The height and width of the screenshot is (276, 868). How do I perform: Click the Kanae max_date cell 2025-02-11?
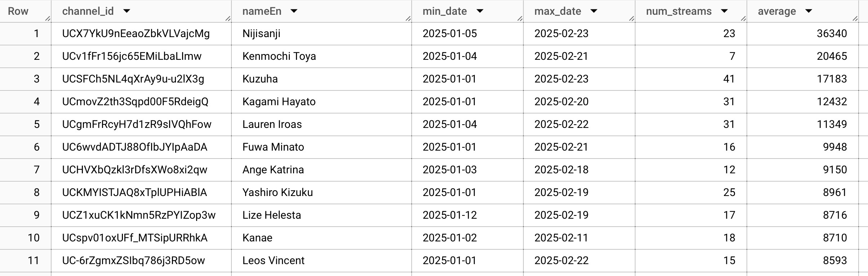[579, 238]
